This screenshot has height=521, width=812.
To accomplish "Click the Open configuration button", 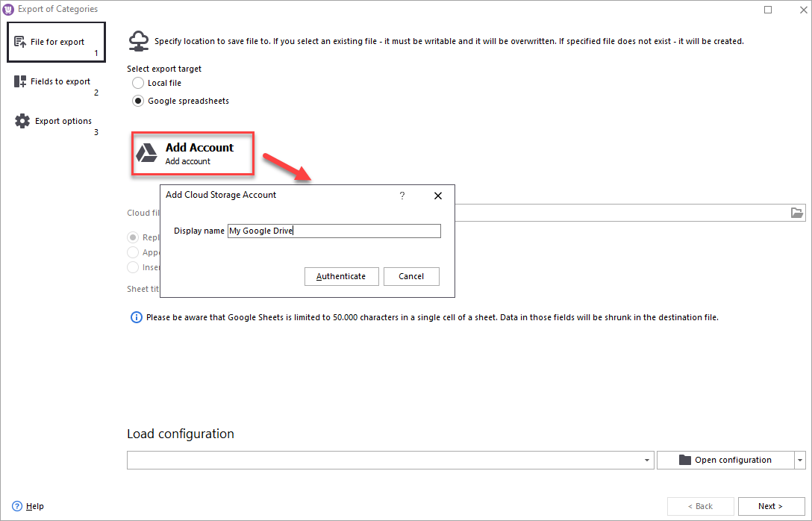I will [725, 461].
